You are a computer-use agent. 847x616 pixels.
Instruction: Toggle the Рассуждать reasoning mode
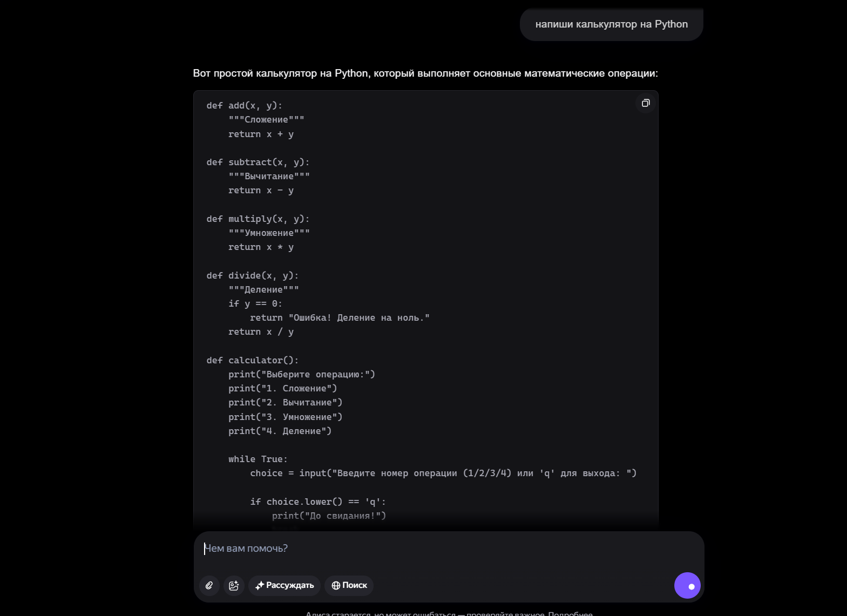pyautogui.click(x=284, y=585)
